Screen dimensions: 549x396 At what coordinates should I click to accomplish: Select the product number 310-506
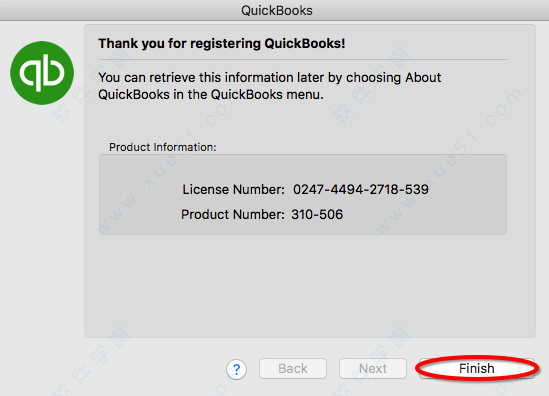317,214
